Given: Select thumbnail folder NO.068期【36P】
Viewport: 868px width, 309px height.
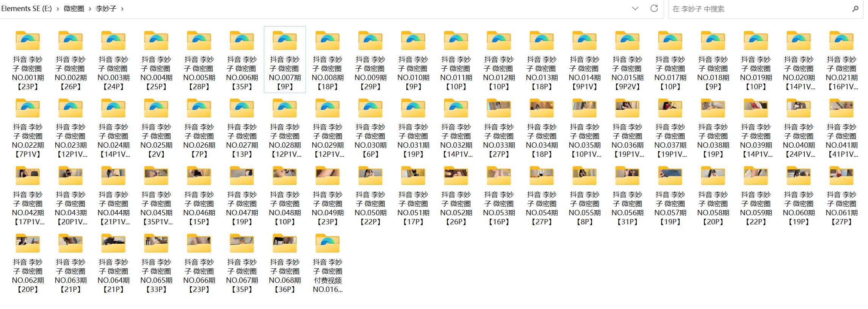Looking at the screenshot, I should [285, 263].
